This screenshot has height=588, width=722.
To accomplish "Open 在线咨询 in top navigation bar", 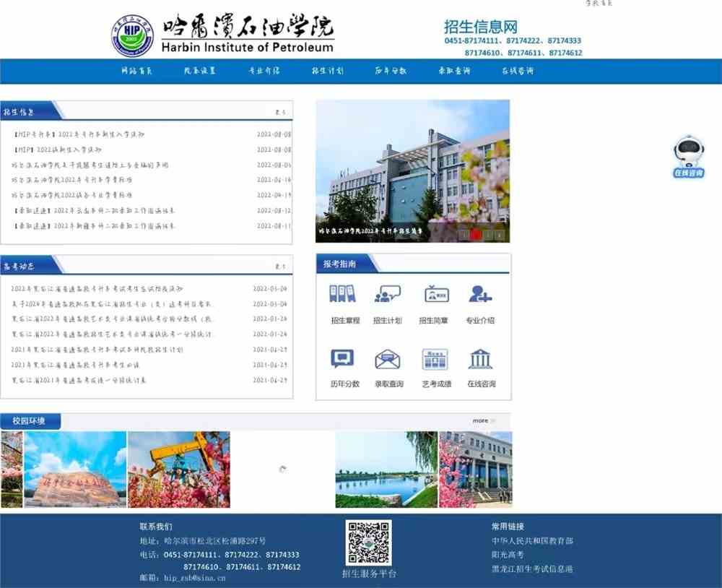I will (x=518, y=71).
